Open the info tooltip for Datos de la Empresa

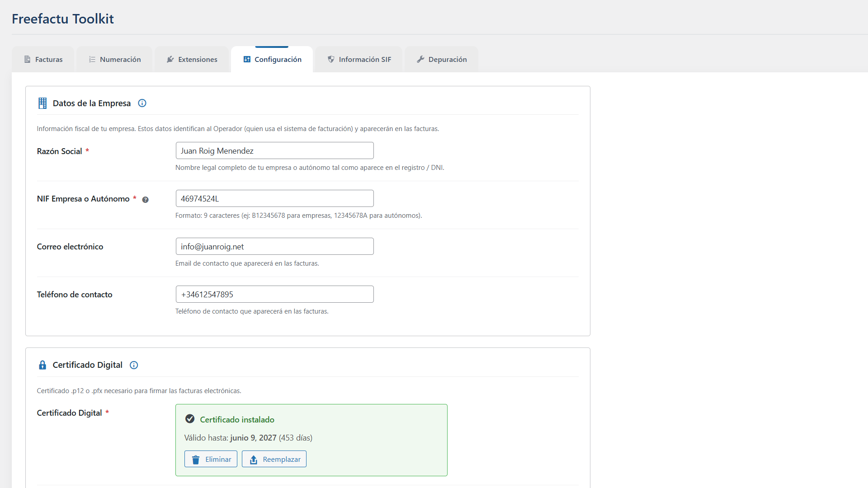click(x=142, y=103)
